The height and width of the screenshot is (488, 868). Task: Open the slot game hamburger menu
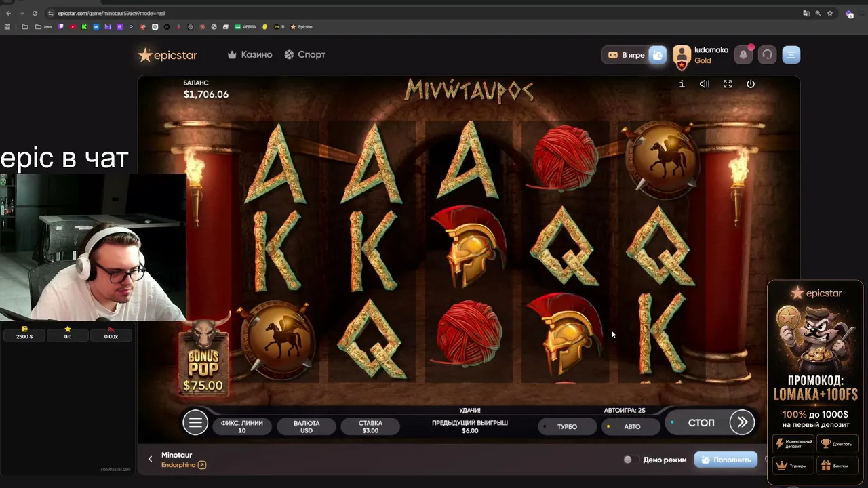click(195, 423)
